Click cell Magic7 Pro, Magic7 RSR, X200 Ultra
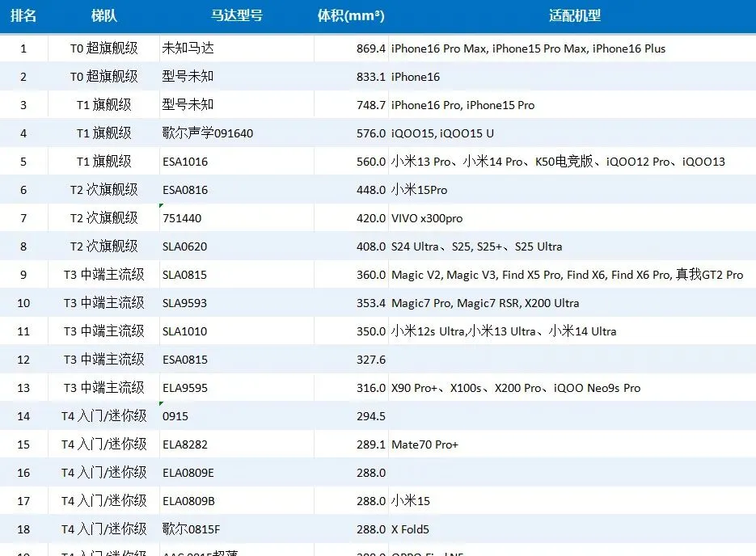This screenshot has height=556, width=756. (x=485, y=304)
